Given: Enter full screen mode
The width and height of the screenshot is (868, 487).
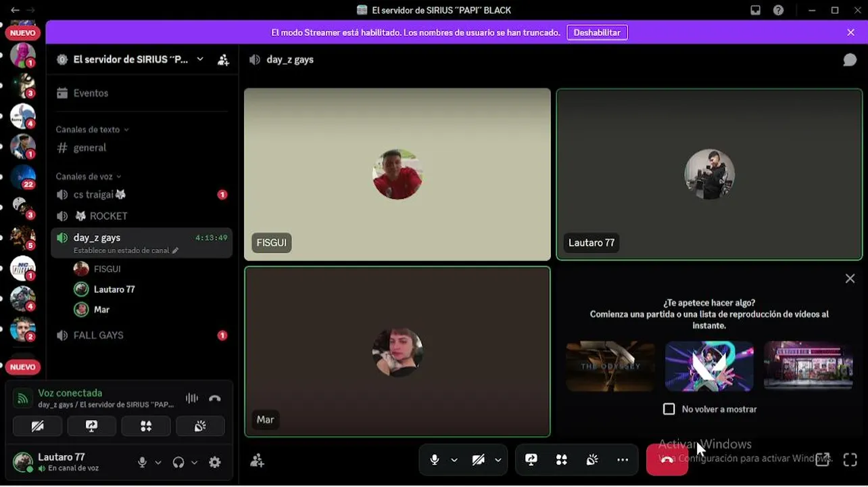Looking at the screenshot, I should (850, 460).
